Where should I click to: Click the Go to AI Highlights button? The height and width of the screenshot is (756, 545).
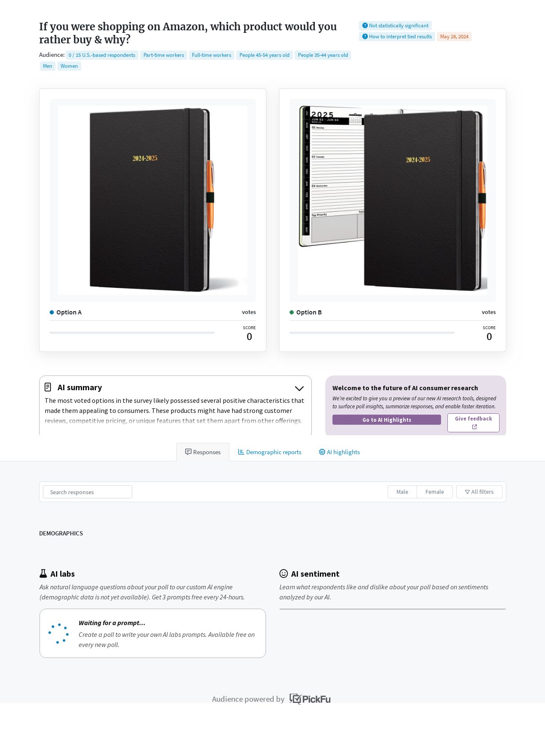tap(387, 420)
